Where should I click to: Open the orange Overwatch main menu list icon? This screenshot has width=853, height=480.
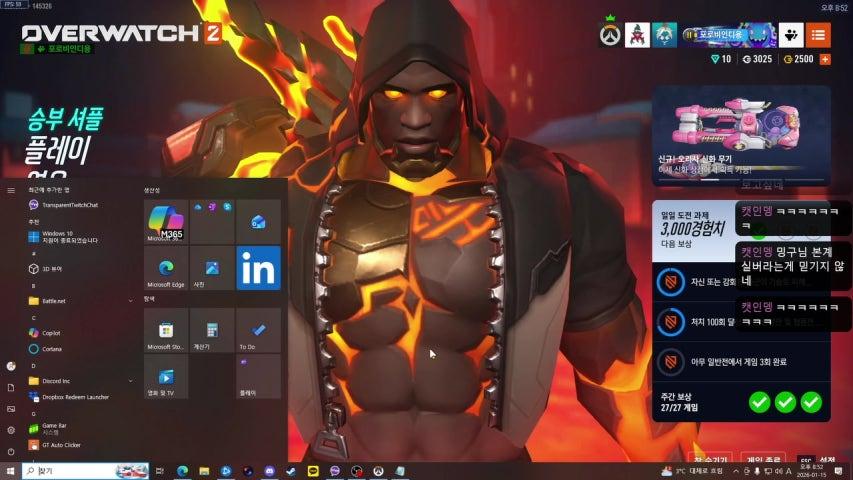818,35
